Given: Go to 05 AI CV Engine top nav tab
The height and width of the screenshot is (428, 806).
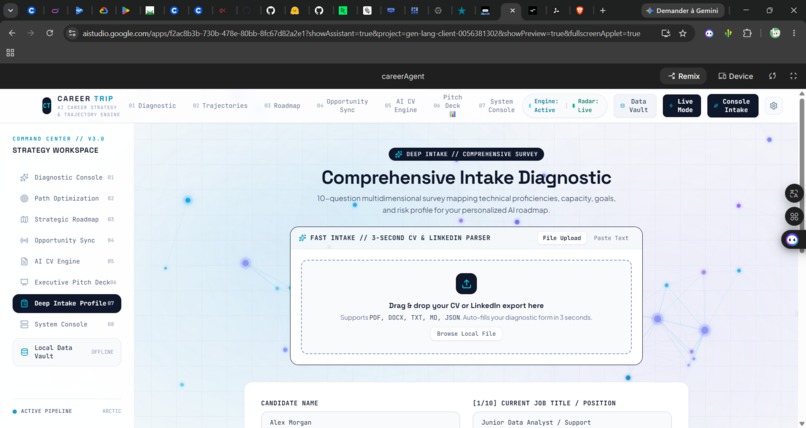Looking at the screenshot, I should [400, 106].
